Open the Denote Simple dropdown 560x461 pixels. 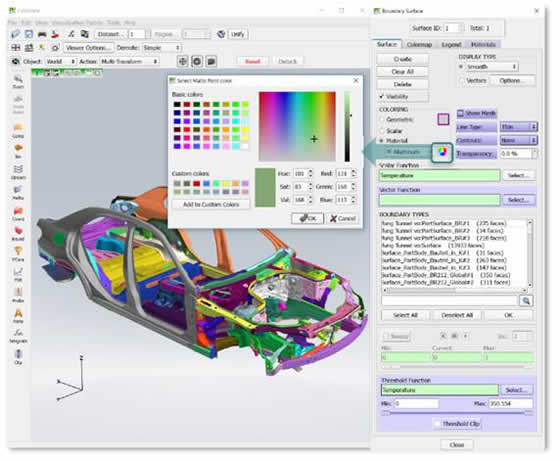coord(161,47)
